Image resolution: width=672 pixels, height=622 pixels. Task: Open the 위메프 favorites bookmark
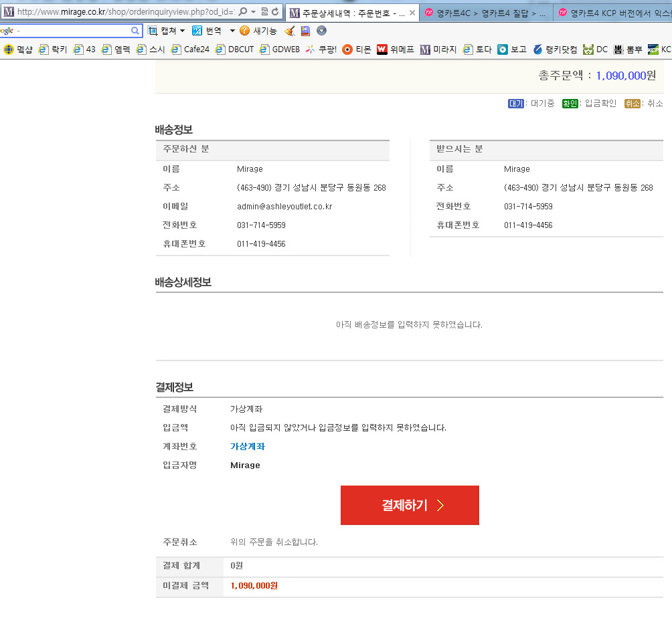(396, 49)
